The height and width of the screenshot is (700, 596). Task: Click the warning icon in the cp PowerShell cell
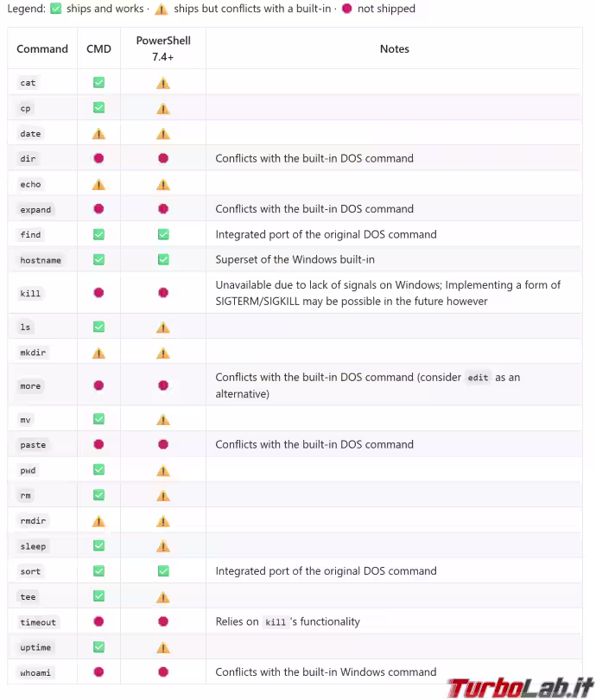pos(163,109)
